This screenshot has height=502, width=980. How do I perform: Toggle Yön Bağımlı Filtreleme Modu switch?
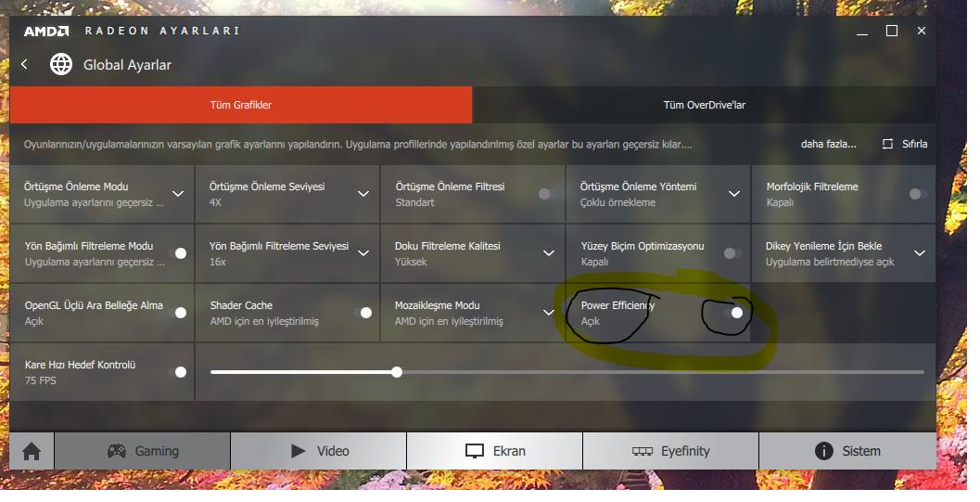click(177, 253)
